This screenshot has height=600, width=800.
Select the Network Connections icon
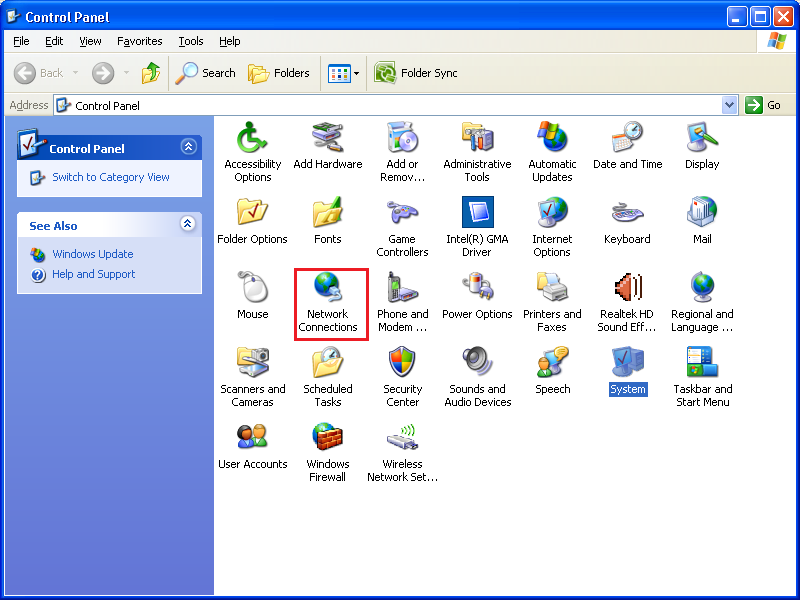328,302
